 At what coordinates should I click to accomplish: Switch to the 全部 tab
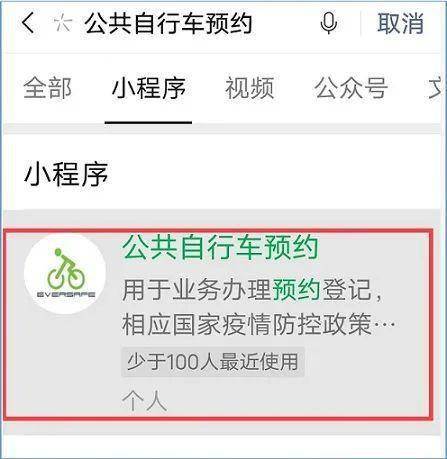[x=47, y=88]
